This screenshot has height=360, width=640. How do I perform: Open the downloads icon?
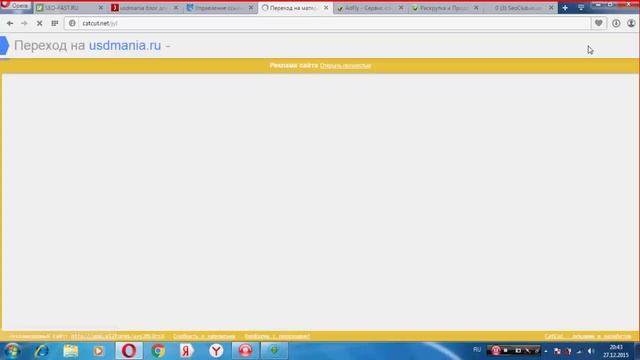click(616, 23)
